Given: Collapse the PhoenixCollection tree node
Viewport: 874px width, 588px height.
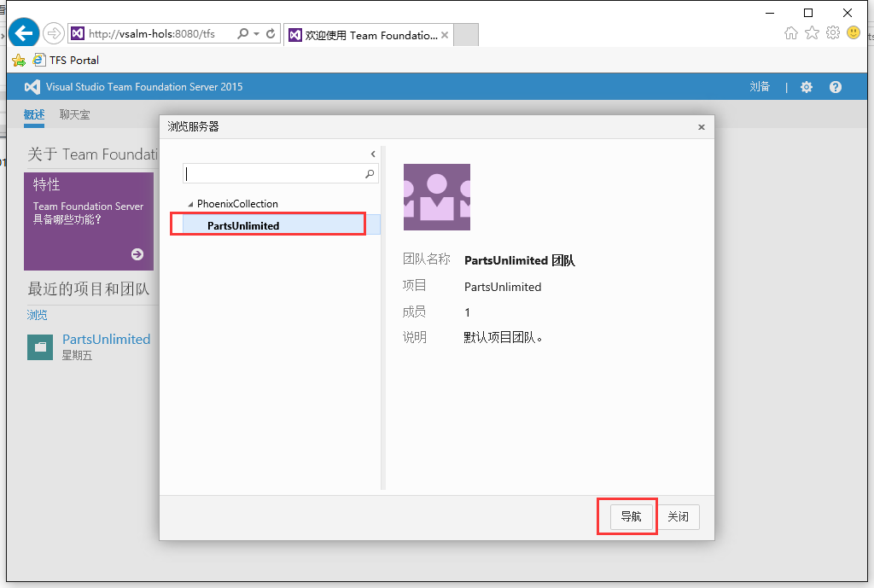Looking at the screenshot, I should pos(190,205).
